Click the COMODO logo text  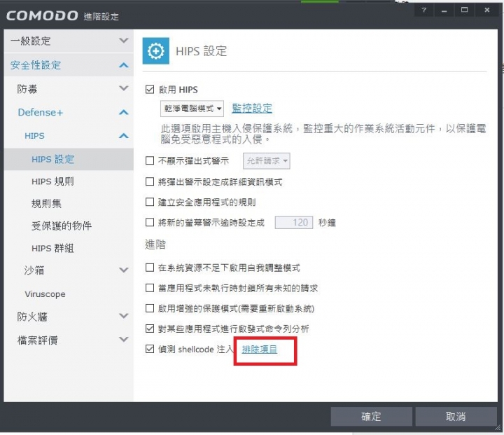pos(42,15)
